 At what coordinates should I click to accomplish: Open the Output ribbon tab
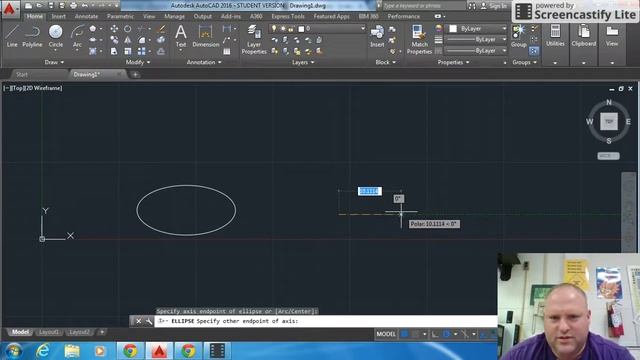[202, 16]
